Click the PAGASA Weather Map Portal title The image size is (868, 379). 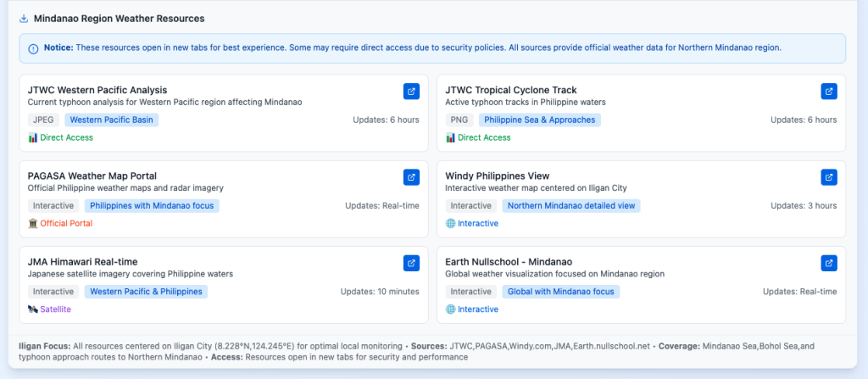pyautogui.click(x=92, y=176)
